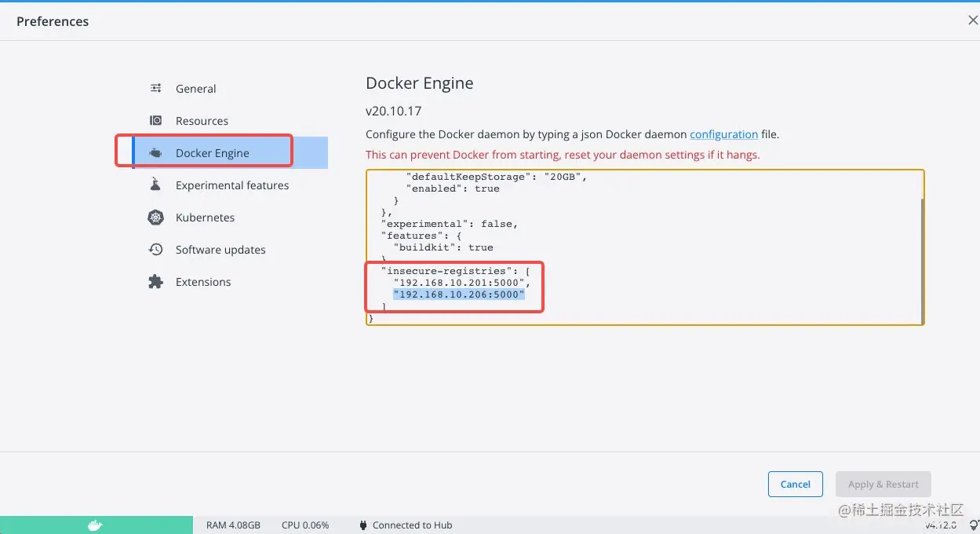Viewport: 980px width, 534px height.
Task: Click the Kubernetes helm wheel icon
Action: tap(156, 218)
